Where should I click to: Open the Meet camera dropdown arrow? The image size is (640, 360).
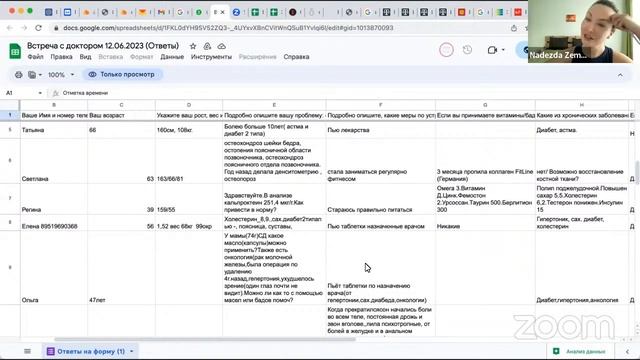point(503,50)
